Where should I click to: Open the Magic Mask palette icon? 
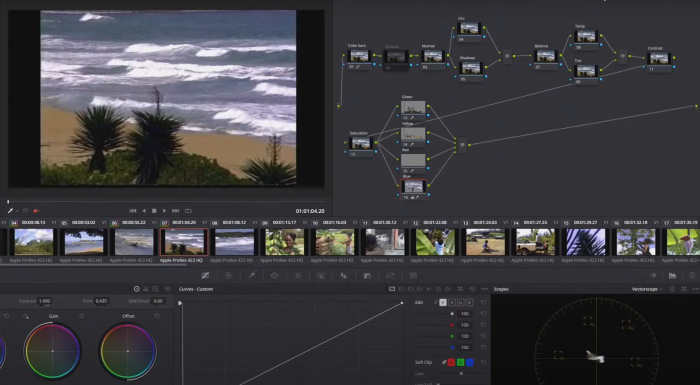coord(321,276)
